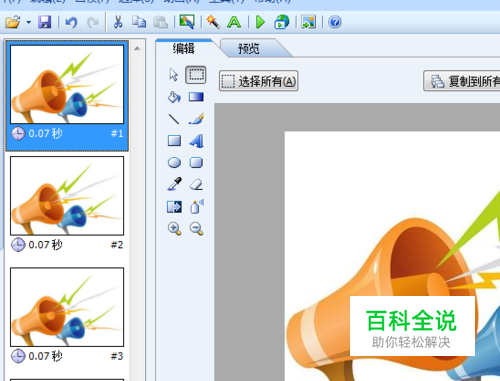
Task: Click 0.07 秒 duration of frame #3
Action: (45, 356)
